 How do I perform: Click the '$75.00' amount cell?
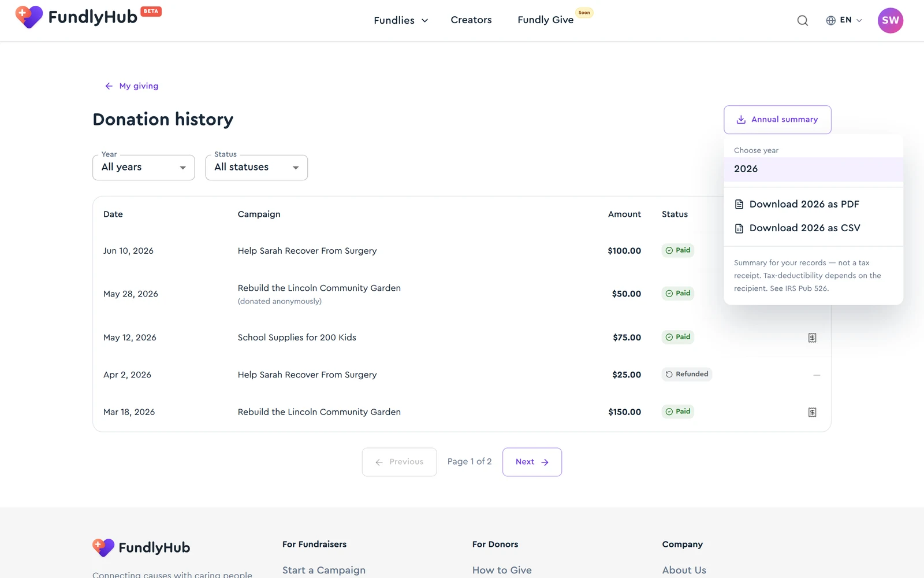(627, 338)
